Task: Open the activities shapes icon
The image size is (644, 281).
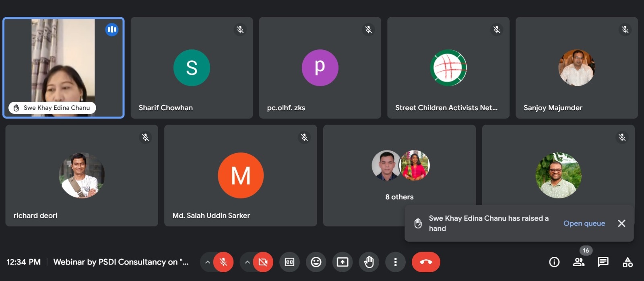Action: coord(627,262)
